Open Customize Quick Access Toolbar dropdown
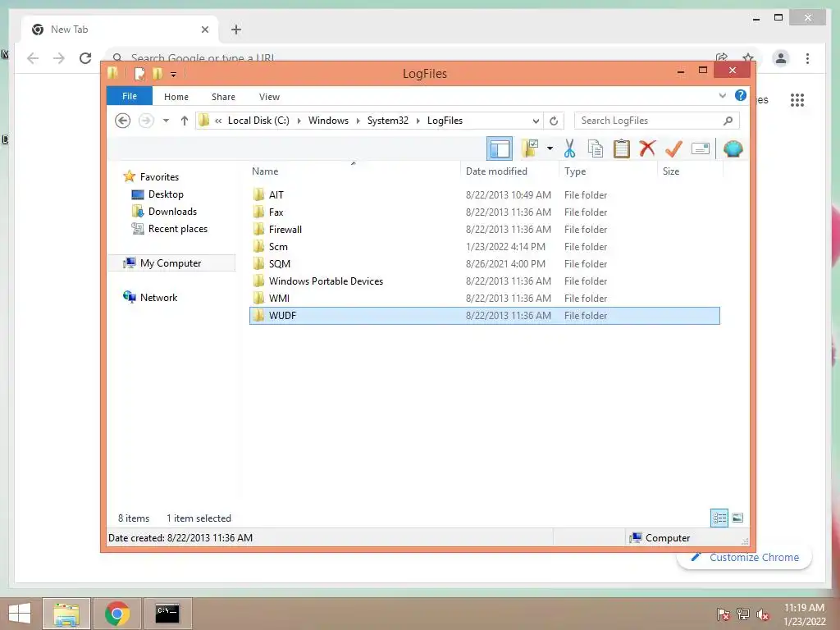 (x=174, y=74)
